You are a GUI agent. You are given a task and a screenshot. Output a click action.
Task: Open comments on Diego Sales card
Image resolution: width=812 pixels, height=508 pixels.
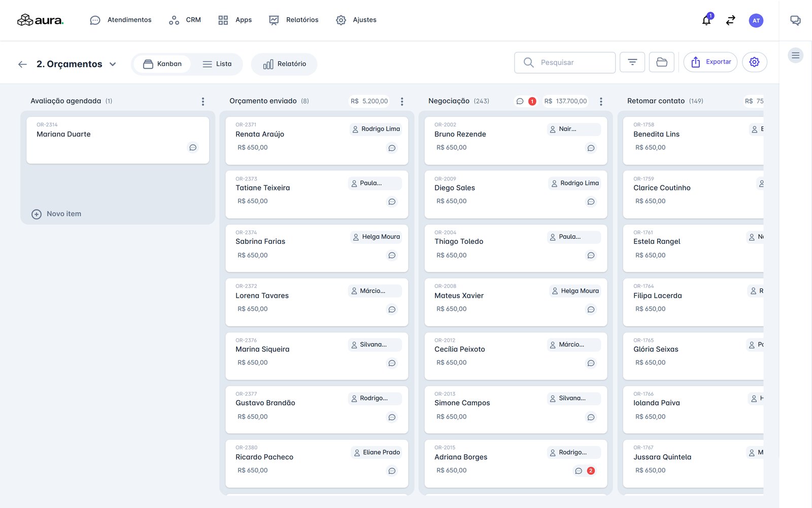(591, 202)
